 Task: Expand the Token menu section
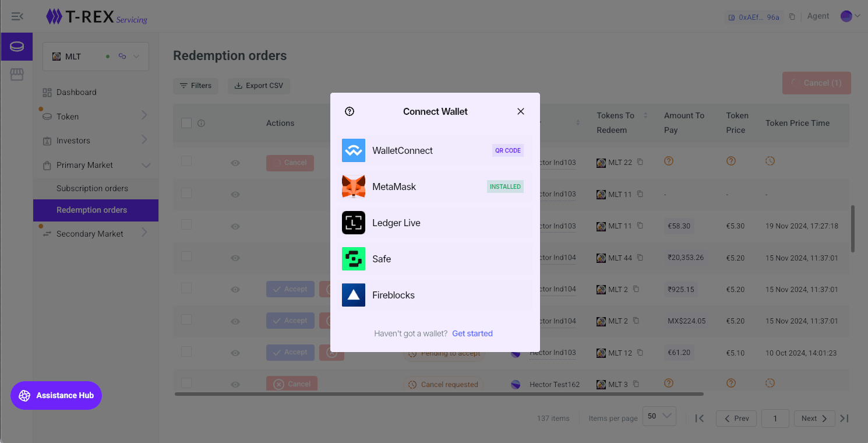point(96,116)
